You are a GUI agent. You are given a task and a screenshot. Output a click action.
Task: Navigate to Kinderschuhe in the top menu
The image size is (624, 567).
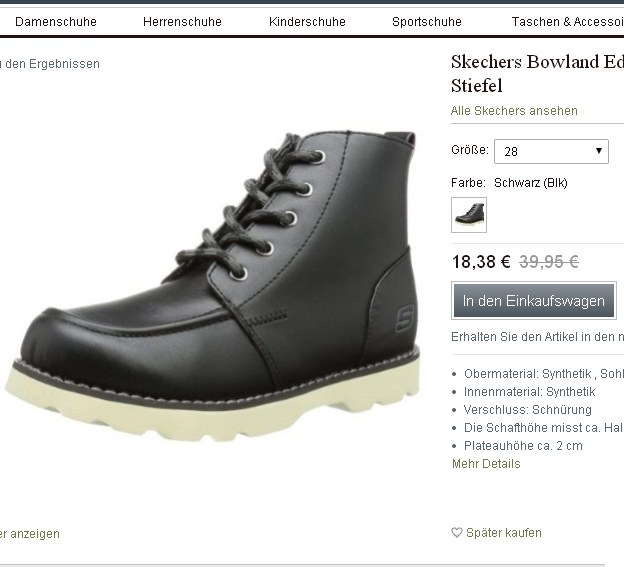pyautogui.click(x=307, y=21)
